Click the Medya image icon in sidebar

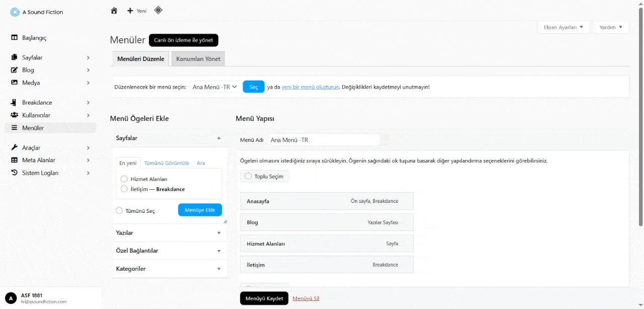[x=14, y=83]
